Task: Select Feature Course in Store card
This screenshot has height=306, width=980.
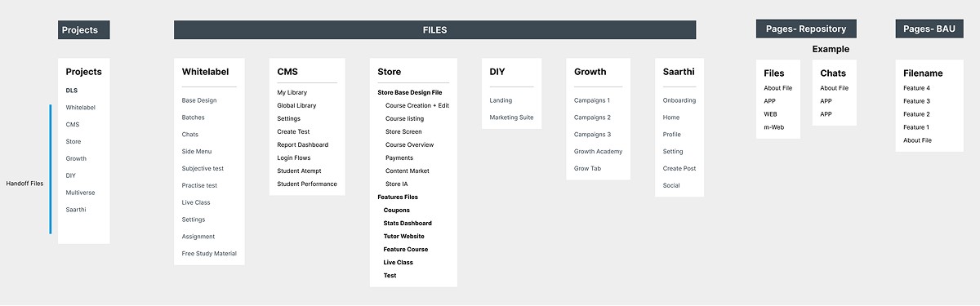Action: coord(406,249)
